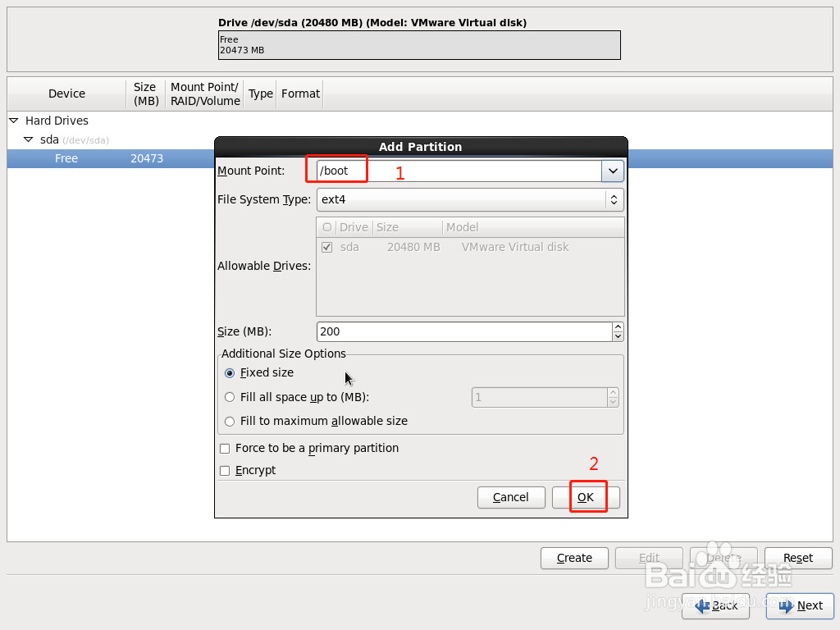The width and height of the screenshot is (840, 630).
Task: Click the Size column header in Allowable Drives
Action: [x=407, y=227]
